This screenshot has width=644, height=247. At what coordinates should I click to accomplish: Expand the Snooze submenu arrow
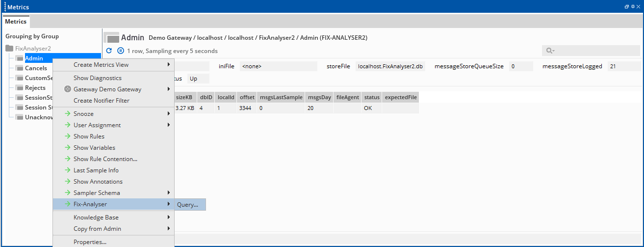pos(169,114)
